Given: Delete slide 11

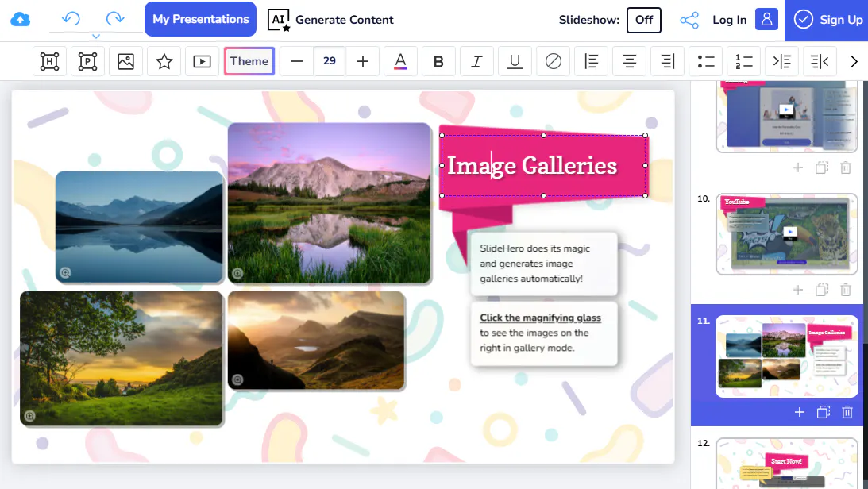Looking at the screenshot, I should point(847,412).
